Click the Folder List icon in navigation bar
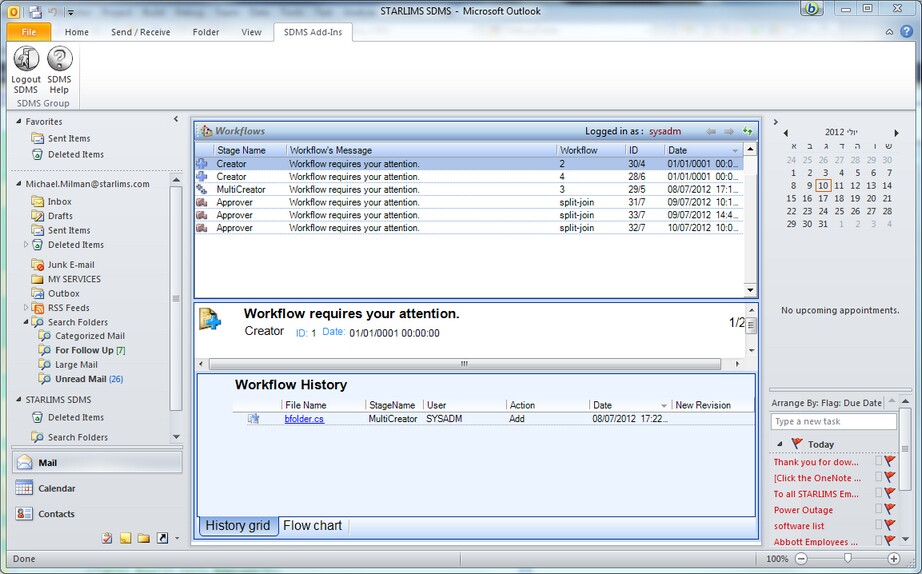 click(x=143, y=538)
